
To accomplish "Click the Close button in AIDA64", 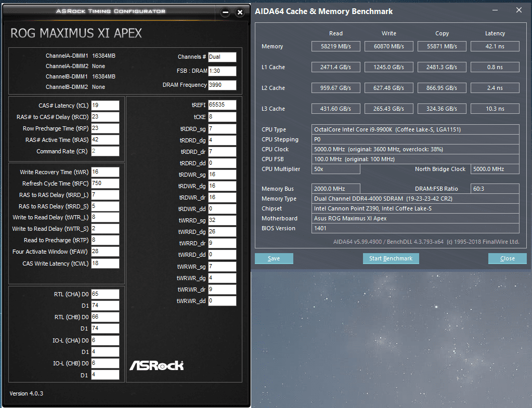I will click(507, 258).
